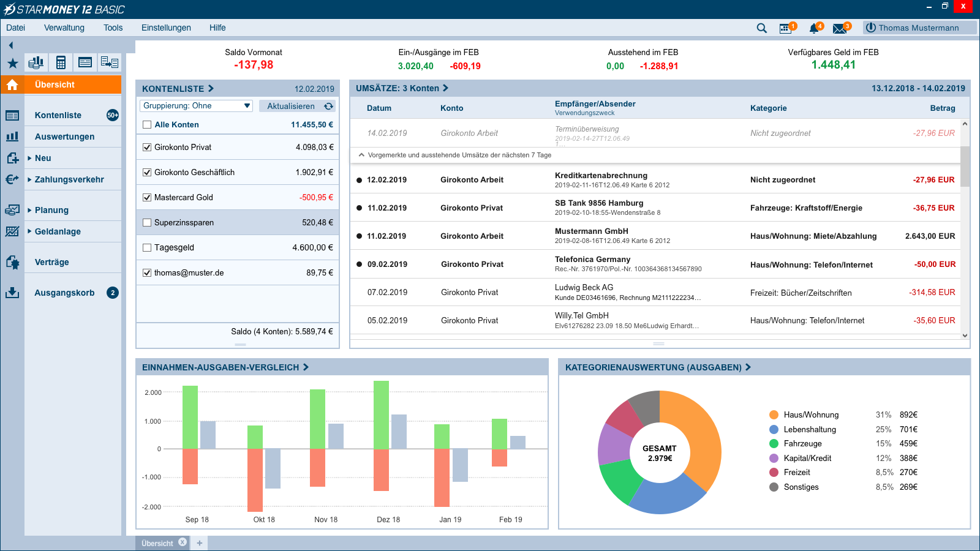Uncheck the Girokonto Geschäftlich checkbox
Image resolution: width=980 pixels, height=551 pixels.
[x=147, y=173]
